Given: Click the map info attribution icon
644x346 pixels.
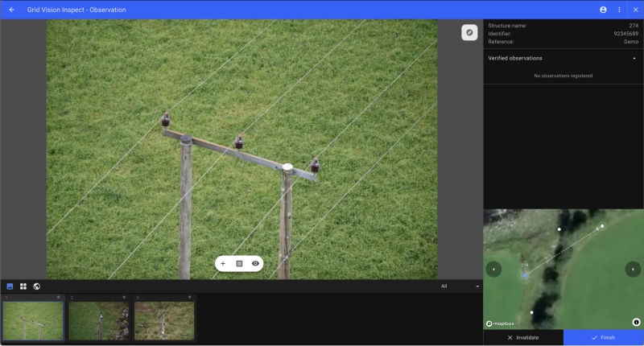Looking at the screenshot, I should 635,322.
